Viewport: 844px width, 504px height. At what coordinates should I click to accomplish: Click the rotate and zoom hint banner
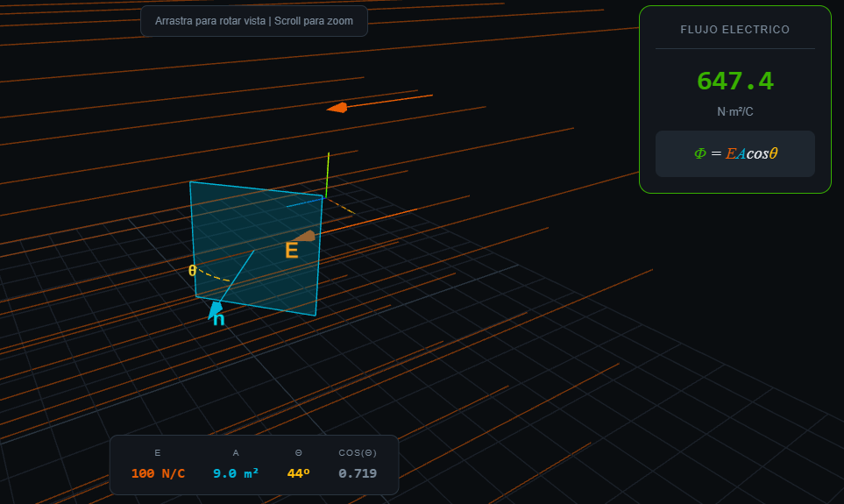tap(254, 20)
